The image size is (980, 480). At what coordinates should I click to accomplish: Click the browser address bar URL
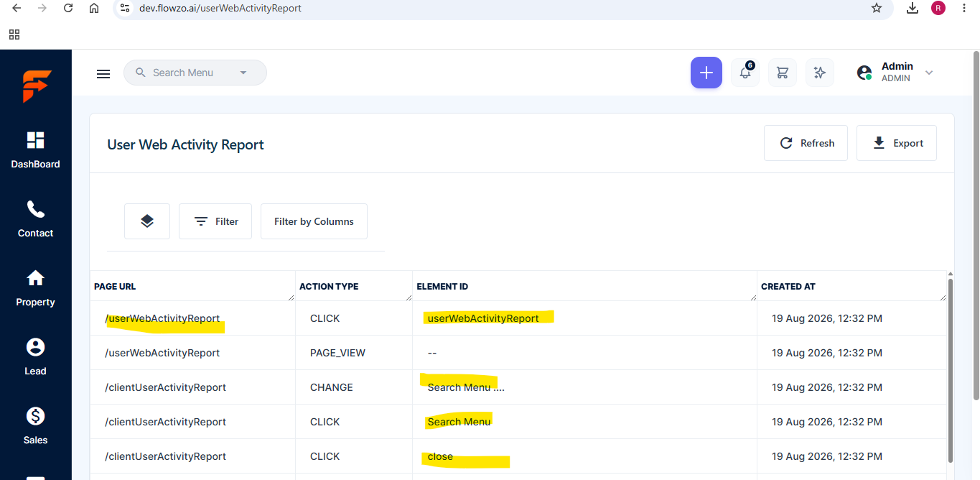pos(220,8)
